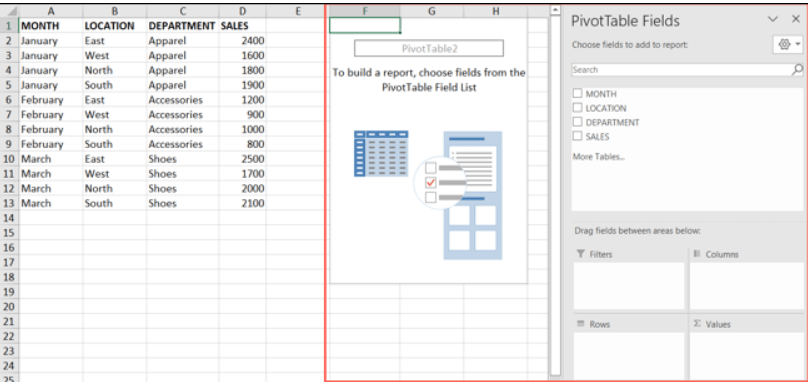Click the cell with sales value 900

point(243,114)
